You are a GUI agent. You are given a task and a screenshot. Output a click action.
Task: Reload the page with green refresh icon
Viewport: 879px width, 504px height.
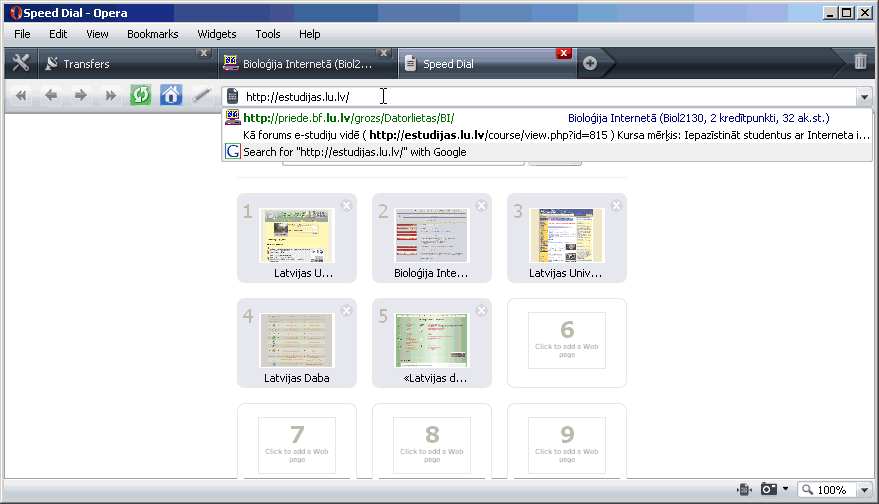[141, 95]
